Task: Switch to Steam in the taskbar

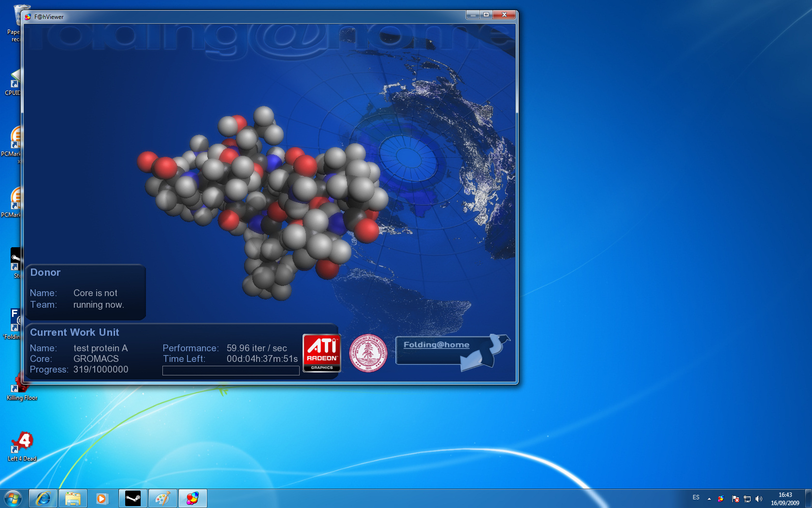Action: click(x=133, y=498)
